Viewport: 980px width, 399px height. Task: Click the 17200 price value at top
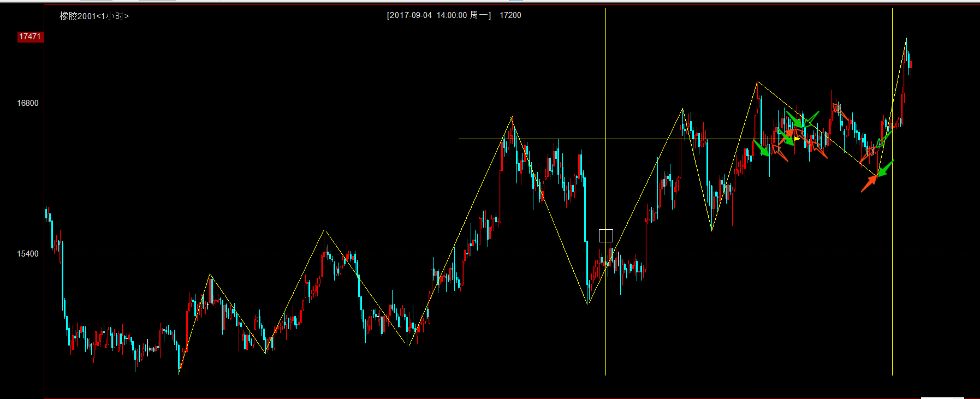[510, 15]
